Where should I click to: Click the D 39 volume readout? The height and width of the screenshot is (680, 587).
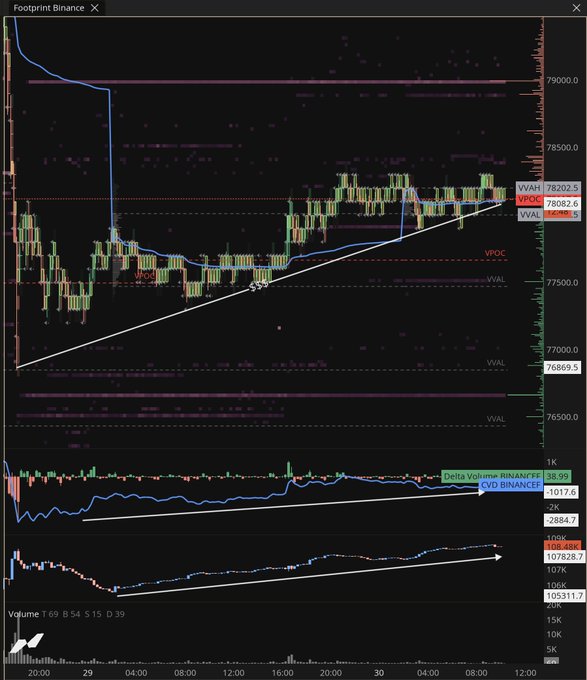(x=115, y=614)
